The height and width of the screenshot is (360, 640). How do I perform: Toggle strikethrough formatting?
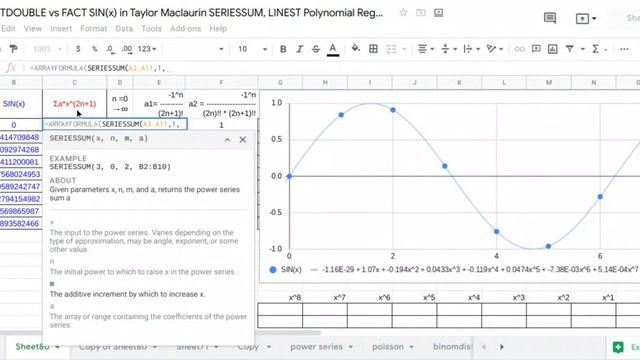tap(316, 49)
